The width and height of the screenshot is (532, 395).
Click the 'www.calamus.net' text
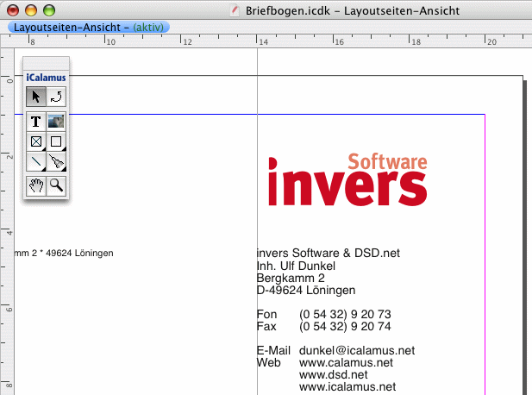point(346,363)
